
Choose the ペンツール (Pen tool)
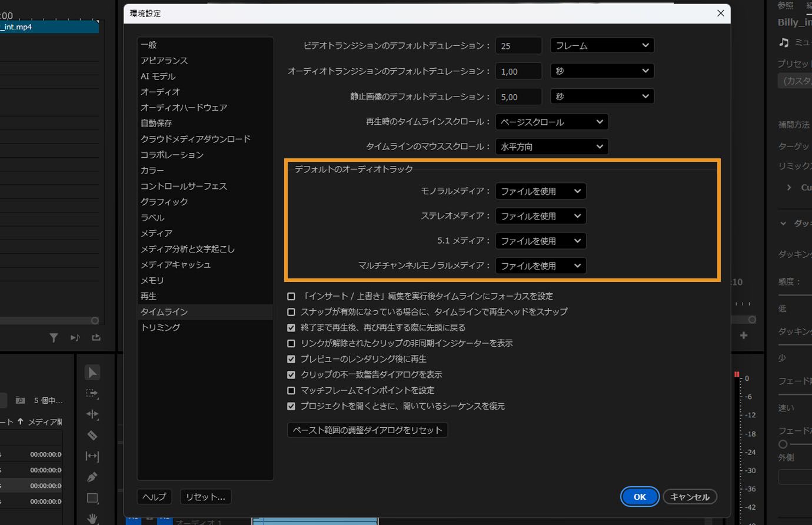tap(92, 477)
